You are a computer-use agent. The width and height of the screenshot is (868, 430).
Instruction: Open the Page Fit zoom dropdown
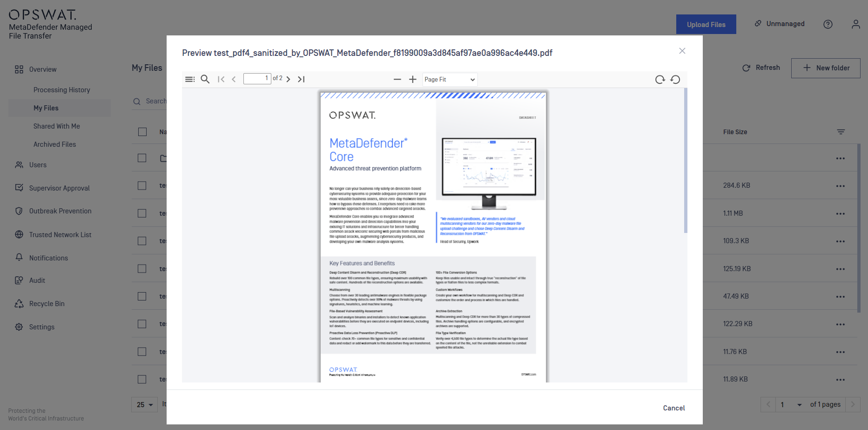[x=450, y=80]
